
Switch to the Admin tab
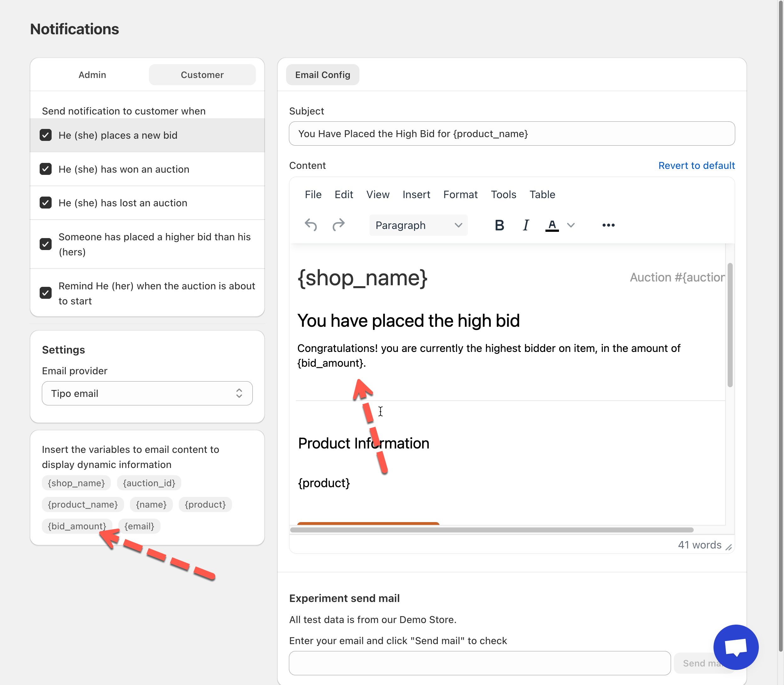point(92,75)
